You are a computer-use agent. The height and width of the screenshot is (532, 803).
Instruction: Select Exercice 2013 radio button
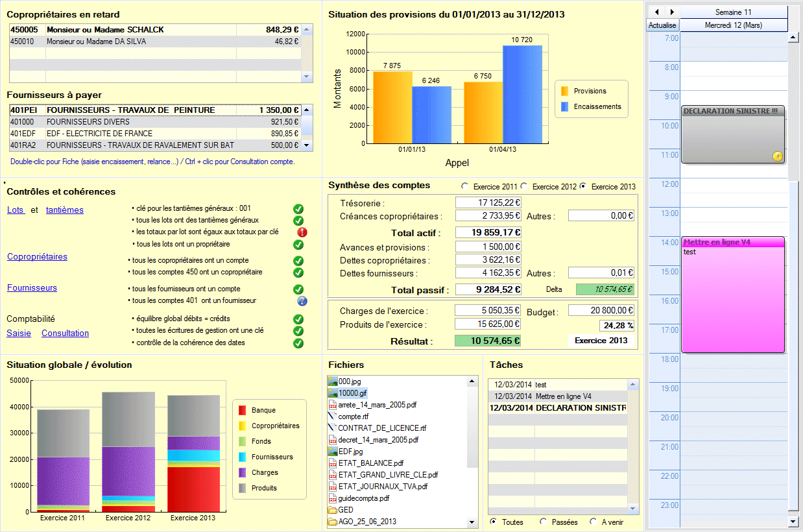tap(582, 187)
